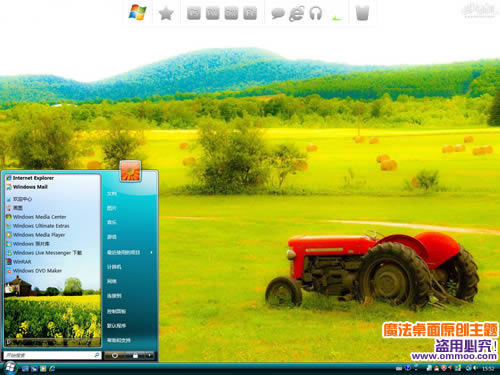This screenshot has width=500, height=375.
Task: Open 游戏 in Start menu right pane
Action: point(112,237)
